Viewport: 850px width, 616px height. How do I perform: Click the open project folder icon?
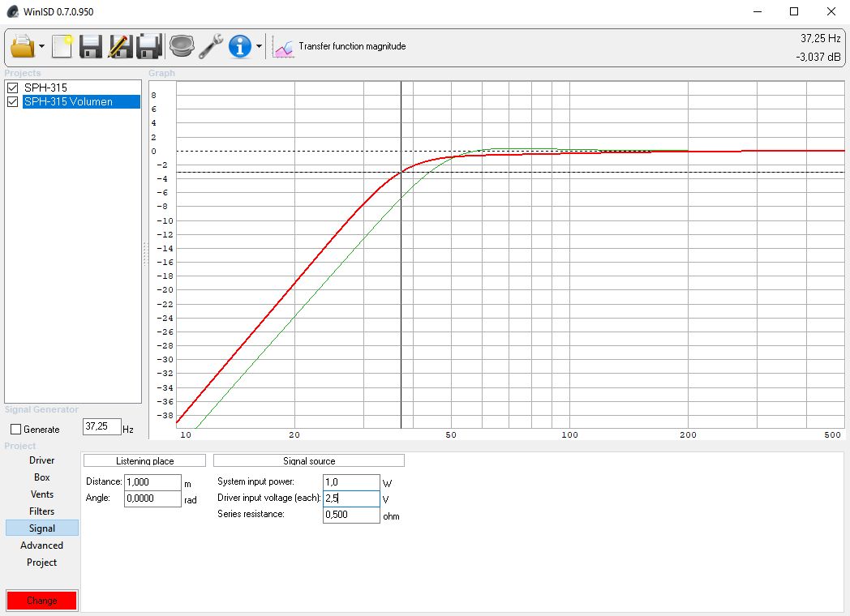click(x=23, y=46)
